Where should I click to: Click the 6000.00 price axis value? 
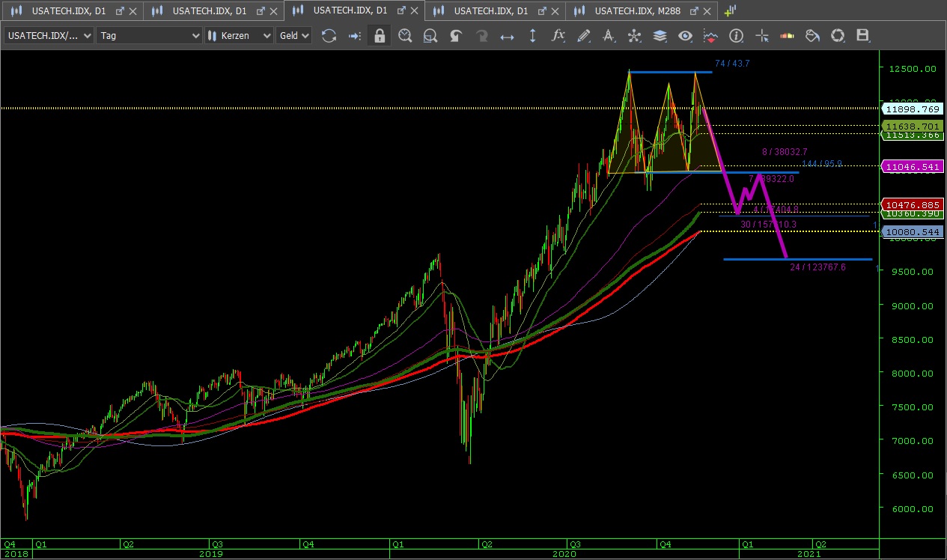pos(911,508)
